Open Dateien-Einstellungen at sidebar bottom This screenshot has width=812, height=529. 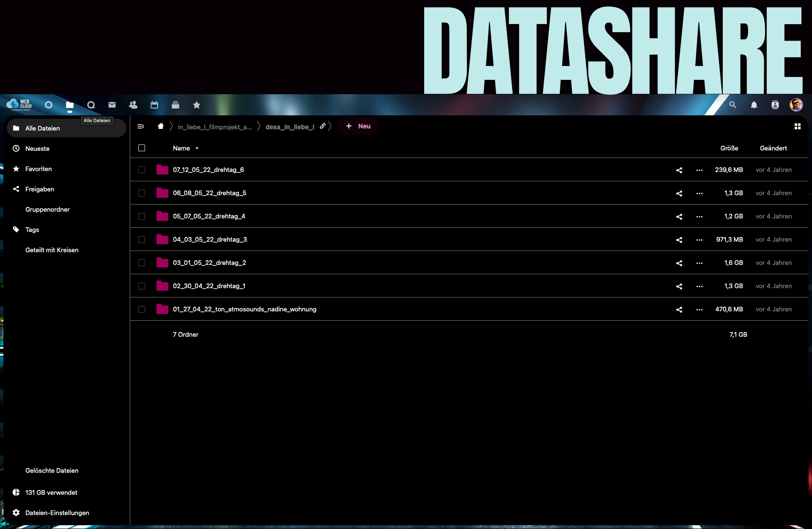pos(57,513)
